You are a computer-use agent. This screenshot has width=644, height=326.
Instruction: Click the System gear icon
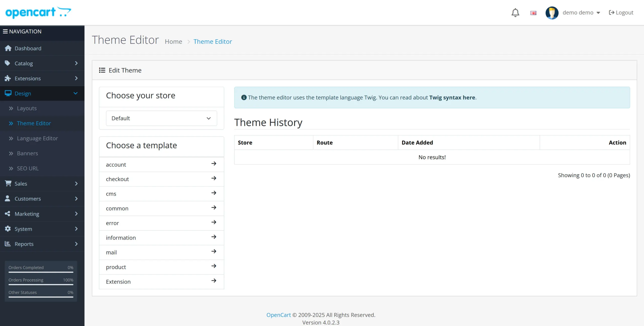(x=8, y=229)
